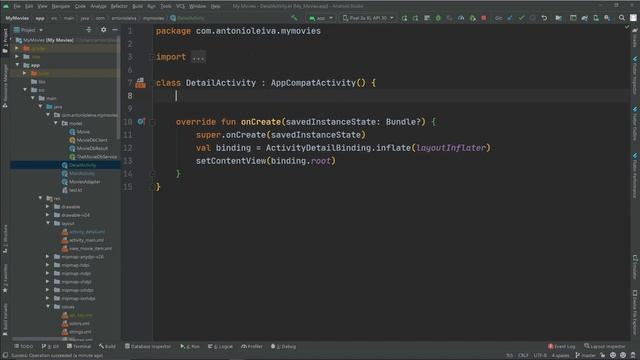The image size is (640, 360).
Task: Open the TODO tool window tab
Action: tap(24, 346)
